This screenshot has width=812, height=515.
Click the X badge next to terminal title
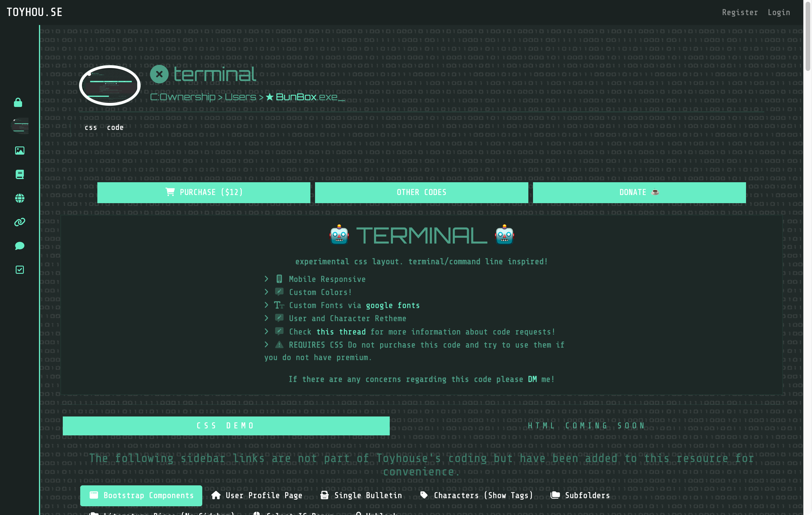[x=159, y=74]
